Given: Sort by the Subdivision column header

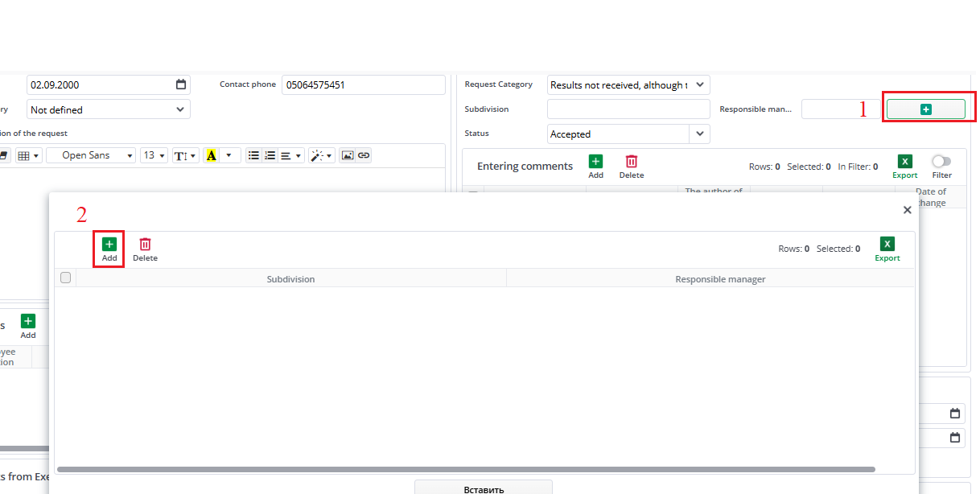Looking at the screenshot, I should coord(291,278).
